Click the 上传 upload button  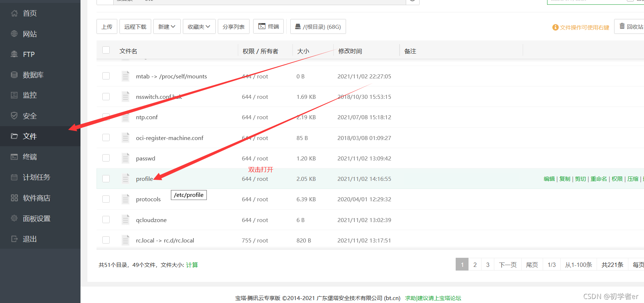coord(107,27)
